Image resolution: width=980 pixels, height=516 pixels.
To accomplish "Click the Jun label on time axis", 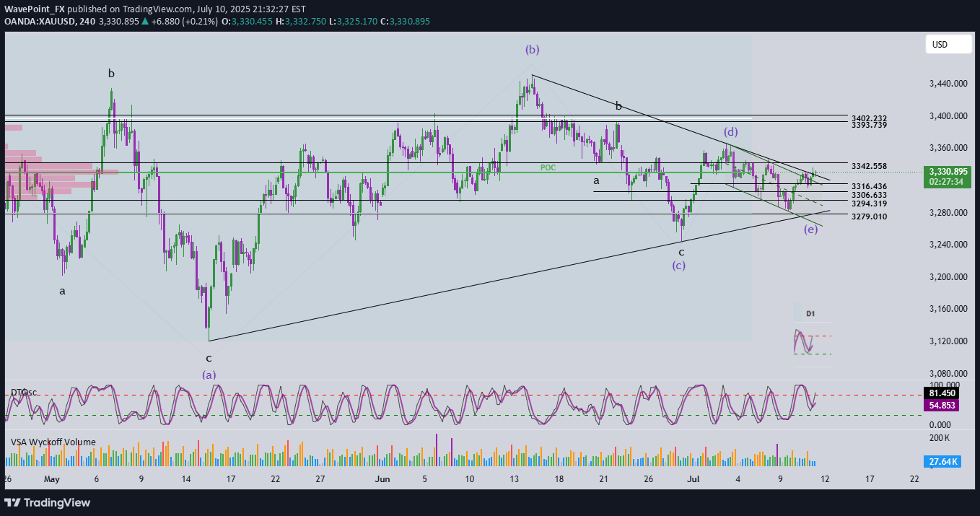I will click(383, 478).
